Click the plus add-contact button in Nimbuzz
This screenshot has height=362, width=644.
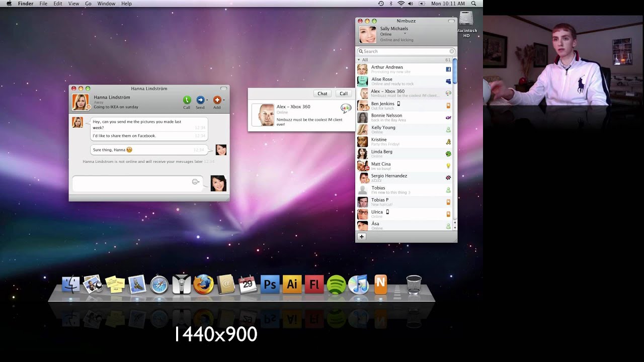coord(361,236)
